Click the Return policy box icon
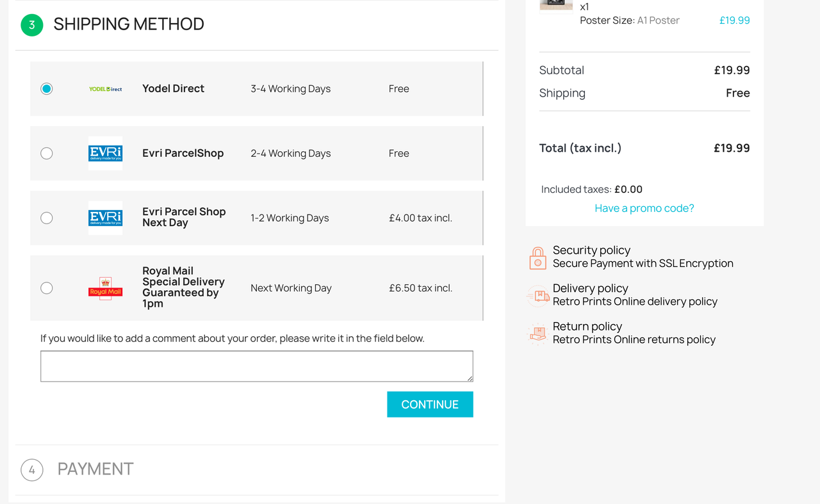 [538, 334]
